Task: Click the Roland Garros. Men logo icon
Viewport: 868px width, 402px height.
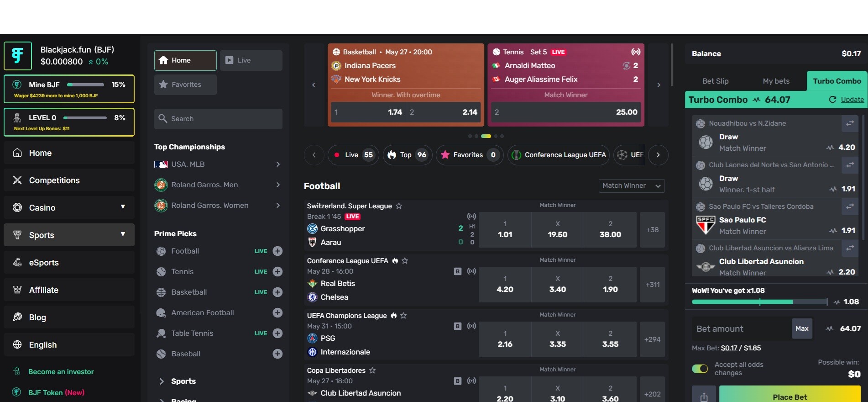Action: 161,185
